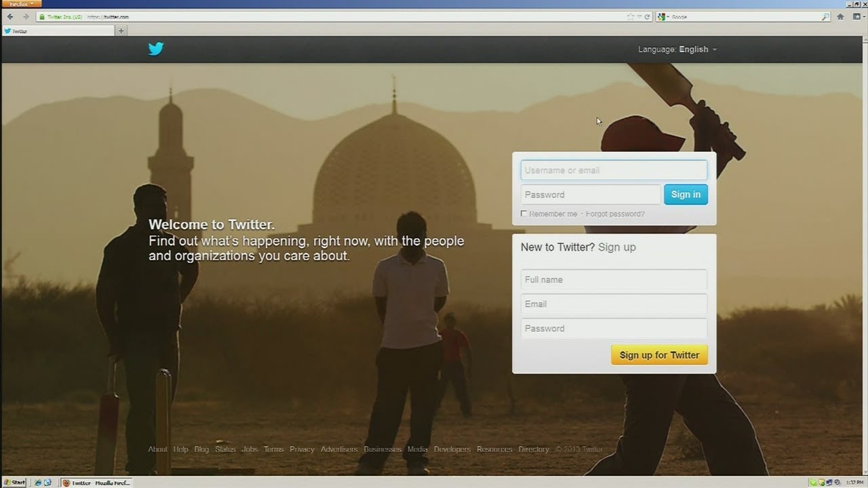This screenshot has height=488, width=868.
Task: Select the Twitter browser tab
Action: coord(58,31)
